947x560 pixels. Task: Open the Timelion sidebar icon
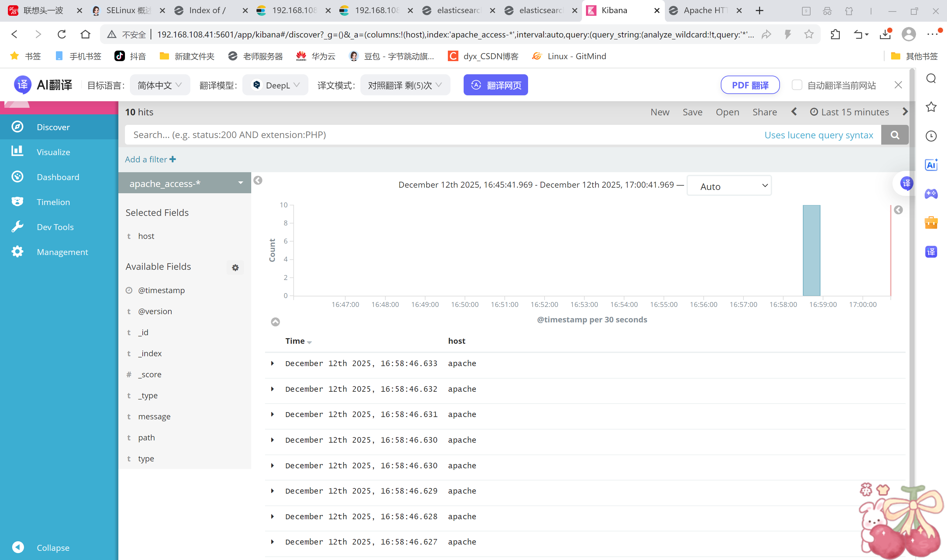[17, 202]
